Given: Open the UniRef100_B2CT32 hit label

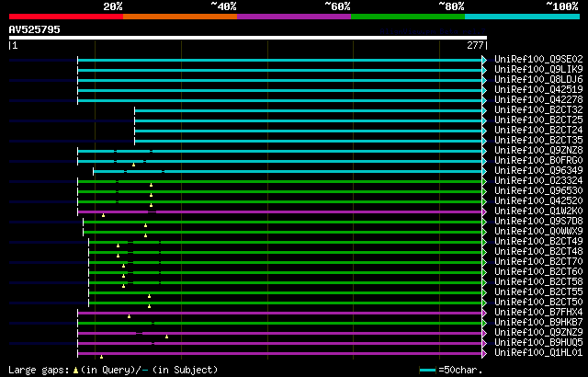Looking at the screenshot, I should coord(538,110).
